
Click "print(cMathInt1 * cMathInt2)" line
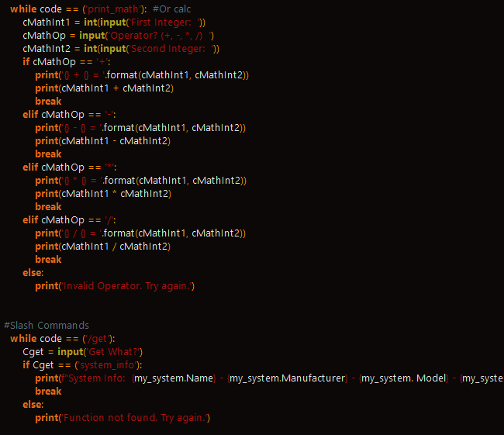click(103, 194)
